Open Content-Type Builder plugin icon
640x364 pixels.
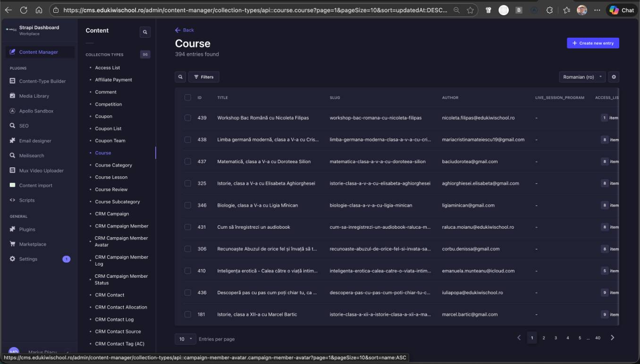pyautogui.click(x=12, y=81)
